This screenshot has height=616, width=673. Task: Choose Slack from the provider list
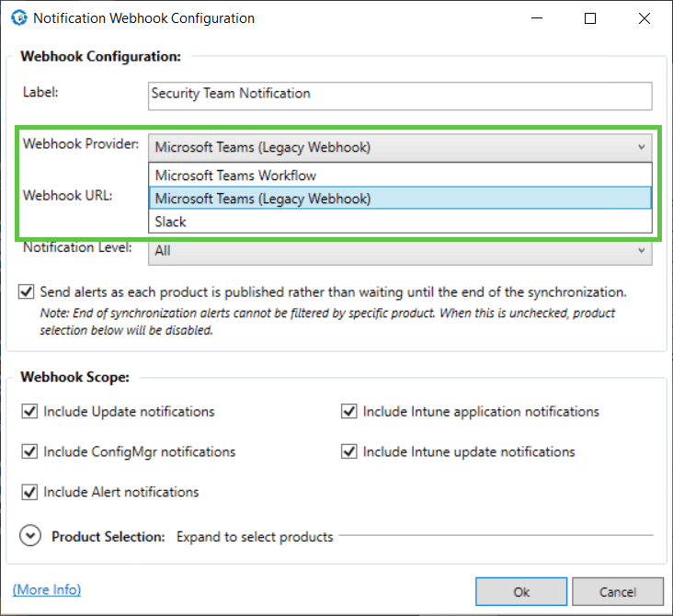pos(400,222)
